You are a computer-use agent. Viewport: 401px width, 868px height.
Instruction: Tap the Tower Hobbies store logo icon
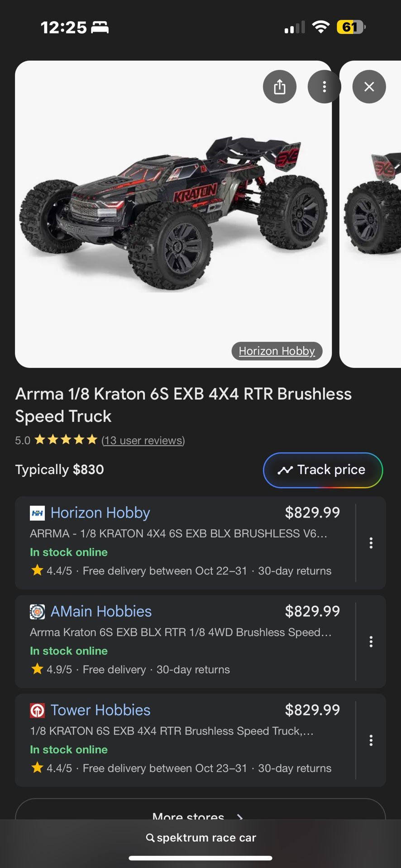pyautogui.click(x=37, y=710)
